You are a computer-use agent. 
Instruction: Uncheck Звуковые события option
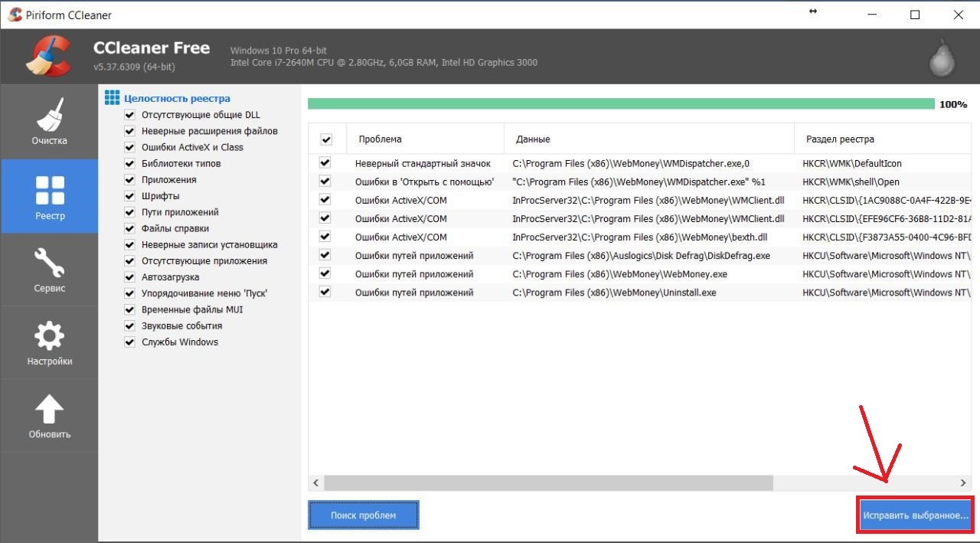tap(129, 325)
